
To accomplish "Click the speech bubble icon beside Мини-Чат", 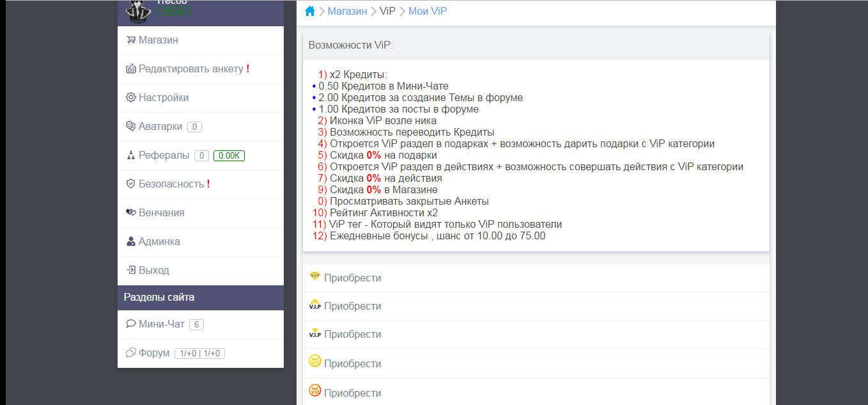I will [130, 324].
